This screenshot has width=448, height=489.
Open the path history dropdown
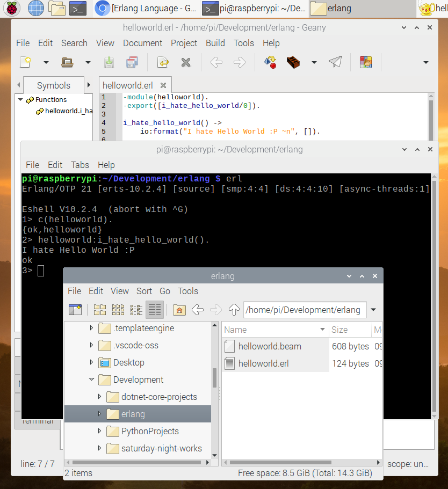tap(373, 310)
